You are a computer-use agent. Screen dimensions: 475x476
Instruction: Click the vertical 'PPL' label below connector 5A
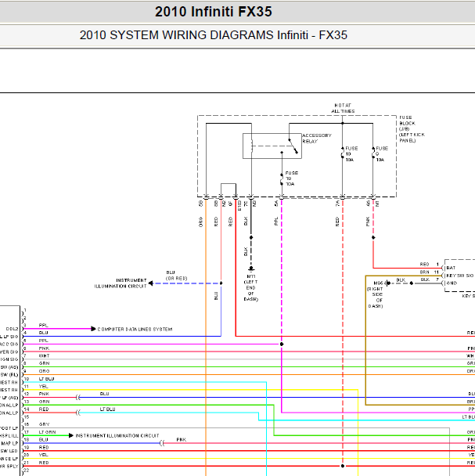(x=276, y=221)
